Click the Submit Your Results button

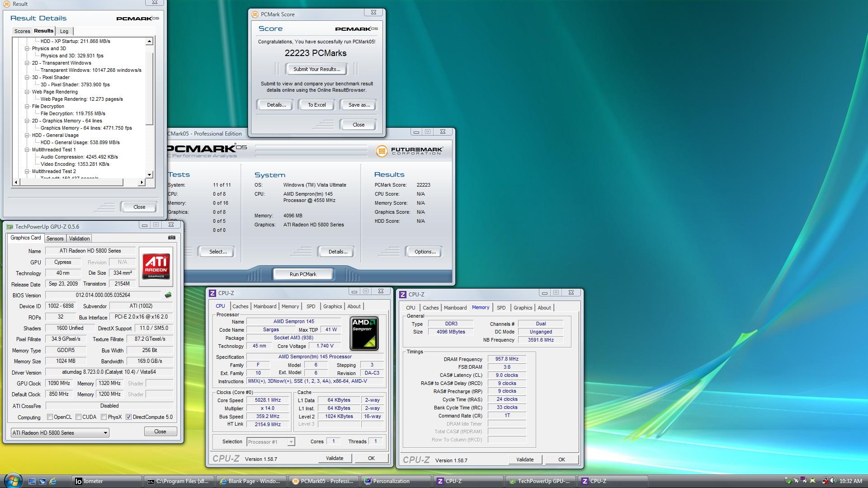coord(316,69)
